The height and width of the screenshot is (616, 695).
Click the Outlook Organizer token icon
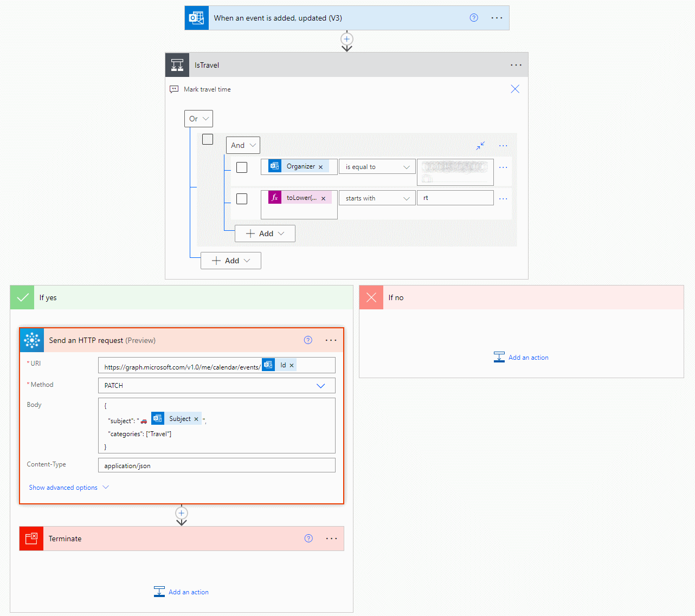point(275,166)
